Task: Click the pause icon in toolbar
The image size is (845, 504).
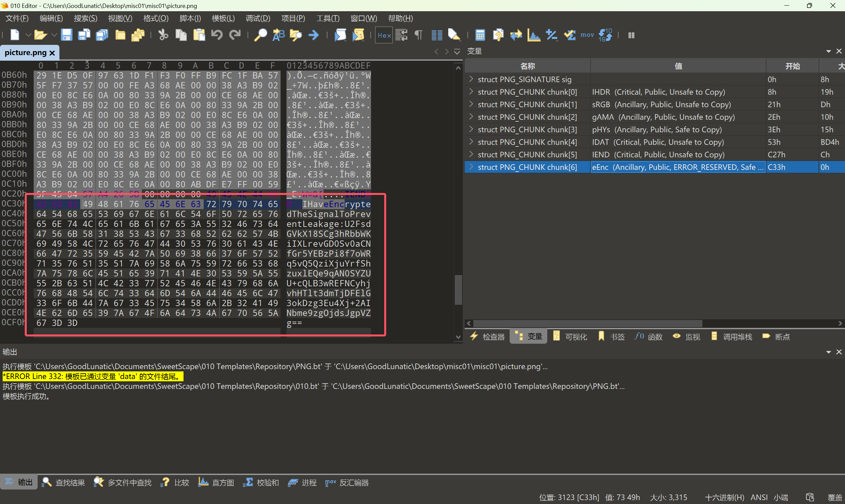Action: point(631,35)
